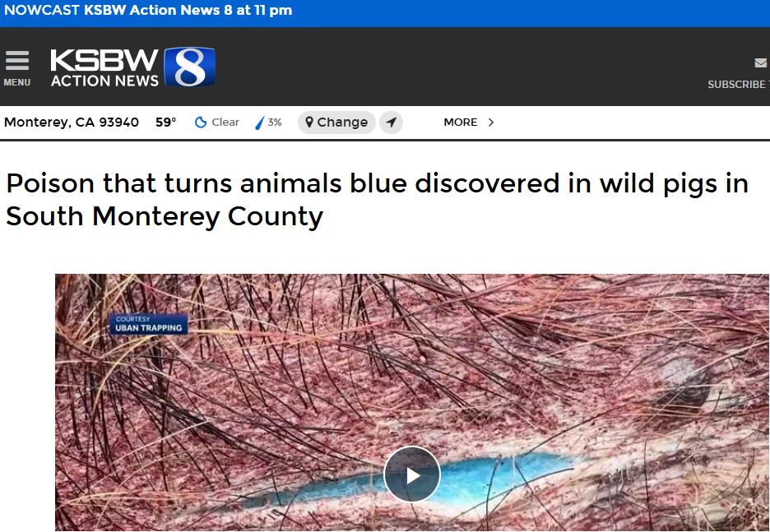Click the SUBSCRIBE label in header
Viewport: 770px width, 532px height.
coord(738,85)
